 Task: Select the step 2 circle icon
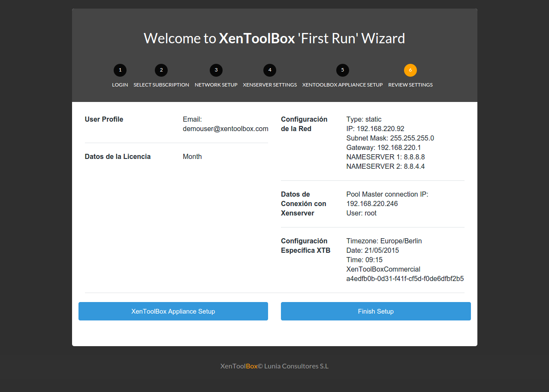click(161, 70)
